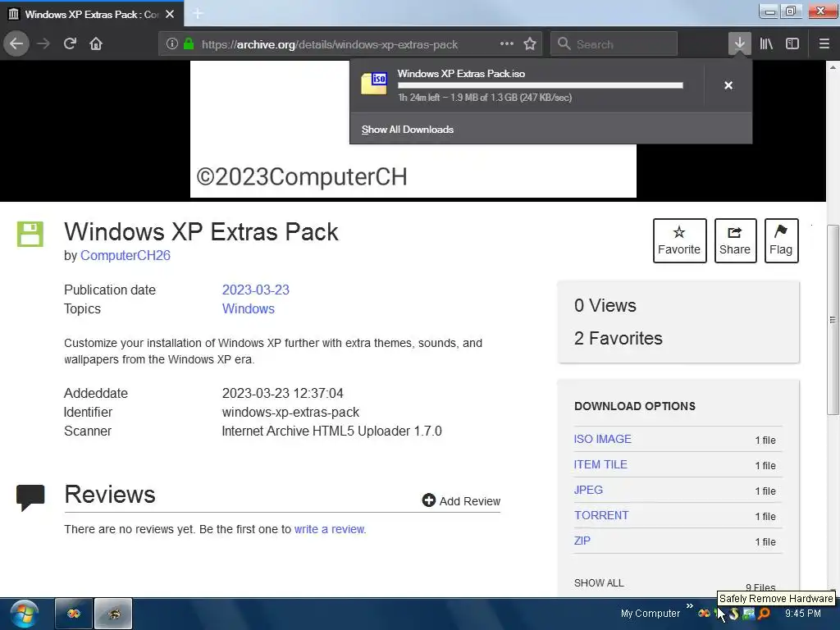Click the Share button
This screenshot has width=840, height=630.
(735, 240)
